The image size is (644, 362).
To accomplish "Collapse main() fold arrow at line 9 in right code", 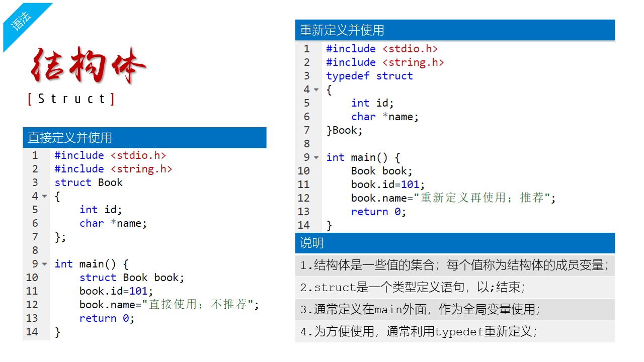I will click(316, 158).
